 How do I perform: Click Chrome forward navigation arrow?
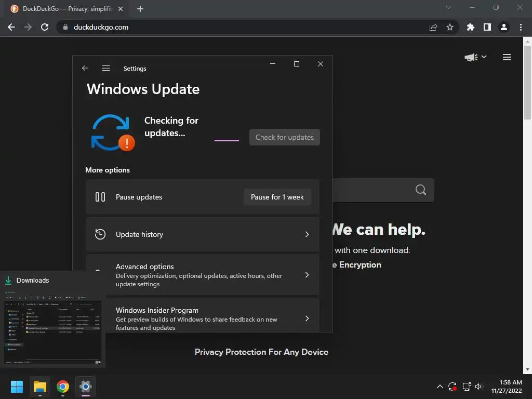pyautogui.click(x=28, y=27)
